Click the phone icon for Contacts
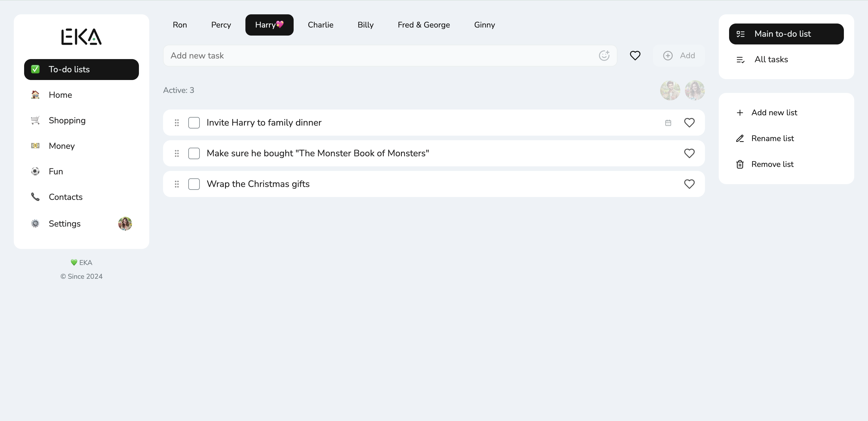This screenshot has width=868, height=421. pos(35,197)
